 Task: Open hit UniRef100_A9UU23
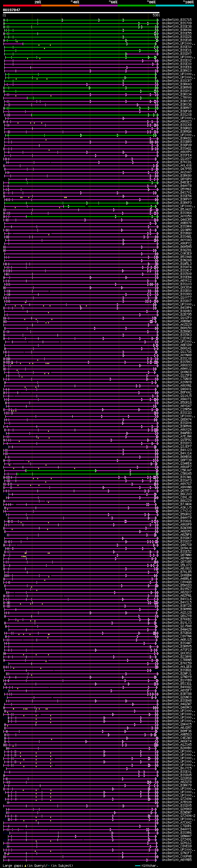177,121
